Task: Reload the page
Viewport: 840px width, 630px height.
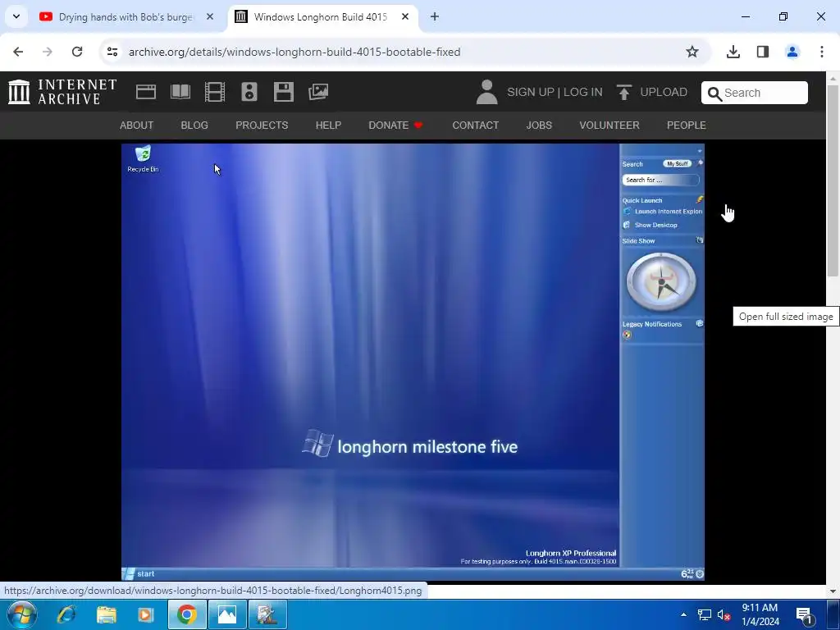Action: 77,52
